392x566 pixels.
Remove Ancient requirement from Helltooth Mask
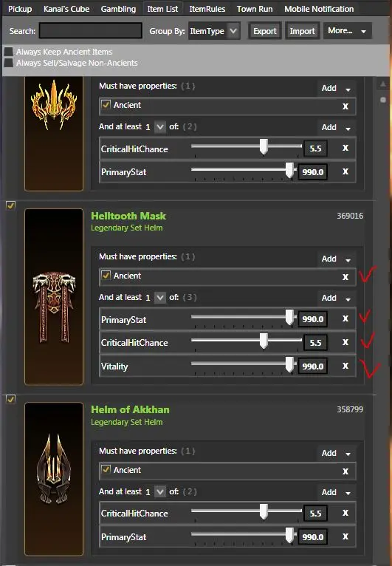(345, 277)
